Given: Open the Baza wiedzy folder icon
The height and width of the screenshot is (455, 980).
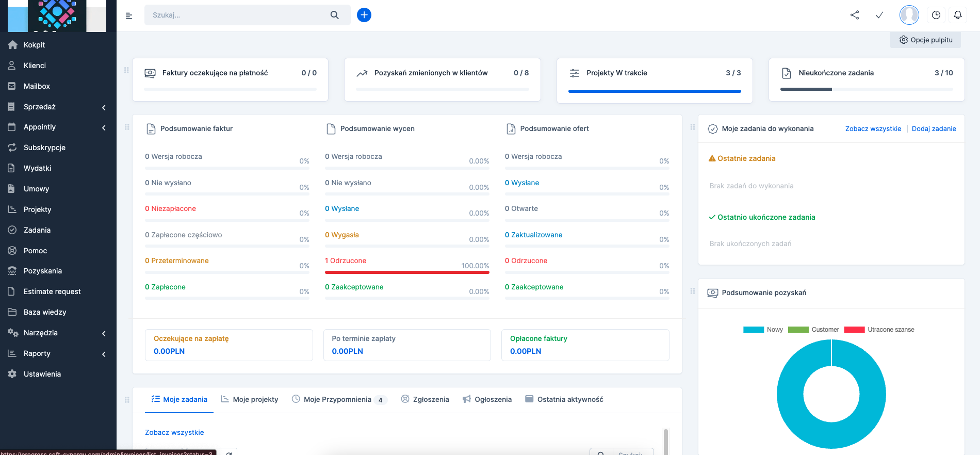Looking at the screenshot, I should point(12,312).
